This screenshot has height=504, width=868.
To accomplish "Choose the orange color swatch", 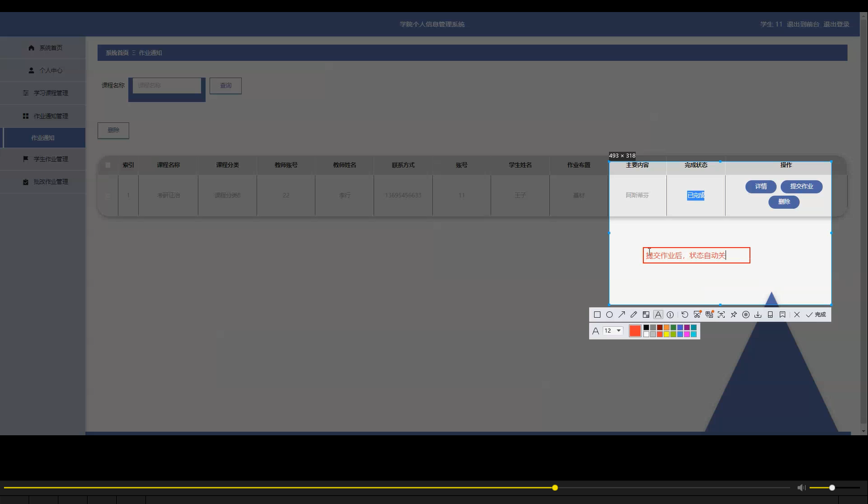I will click(666, 328).
